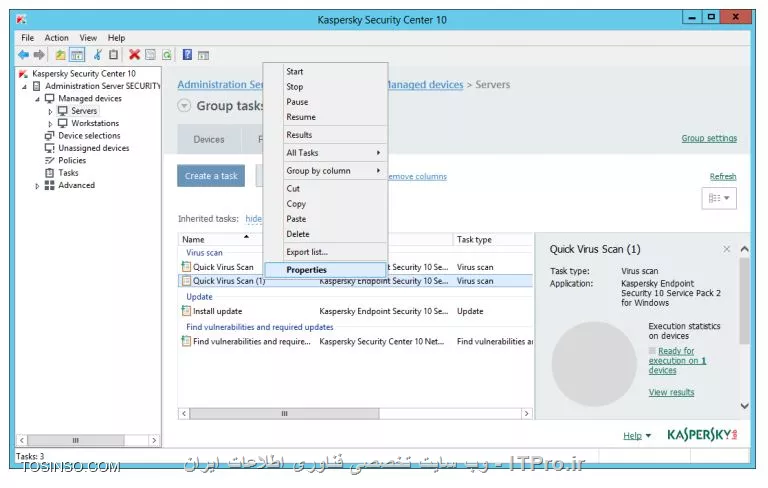Open All Tasks submenu in context menu
Screen dimensions: 768x488
[x=333, y=153]
